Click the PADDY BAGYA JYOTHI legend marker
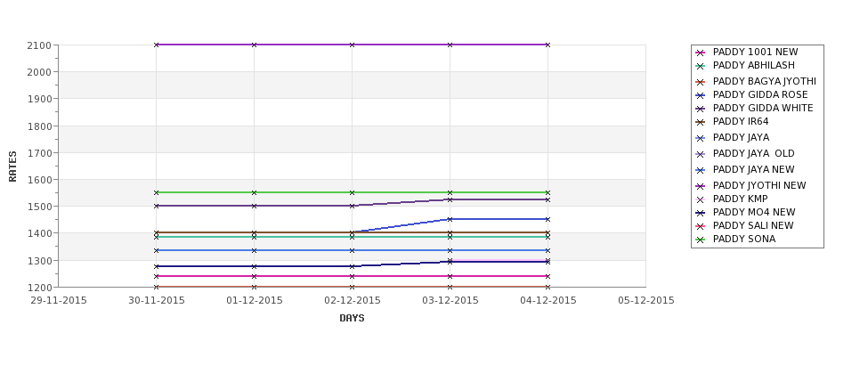The width and height of the screenshot is (868, 382). 701,82
